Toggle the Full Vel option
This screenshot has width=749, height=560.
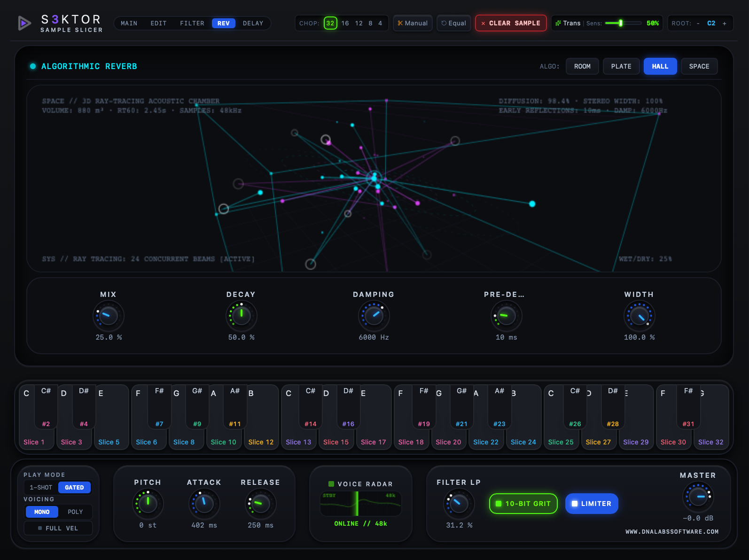[58, 528]
